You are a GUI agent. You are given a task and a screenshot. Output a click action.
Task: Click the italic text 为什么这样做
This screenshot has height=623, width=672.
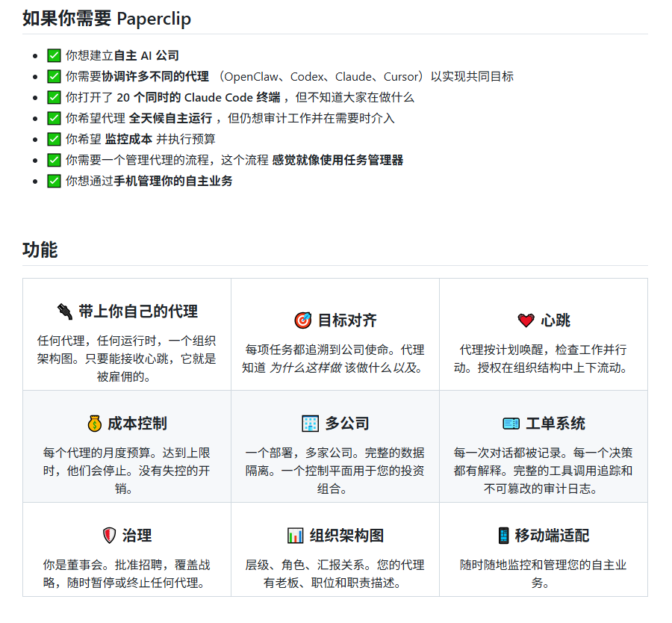click(x=305, y=368)
